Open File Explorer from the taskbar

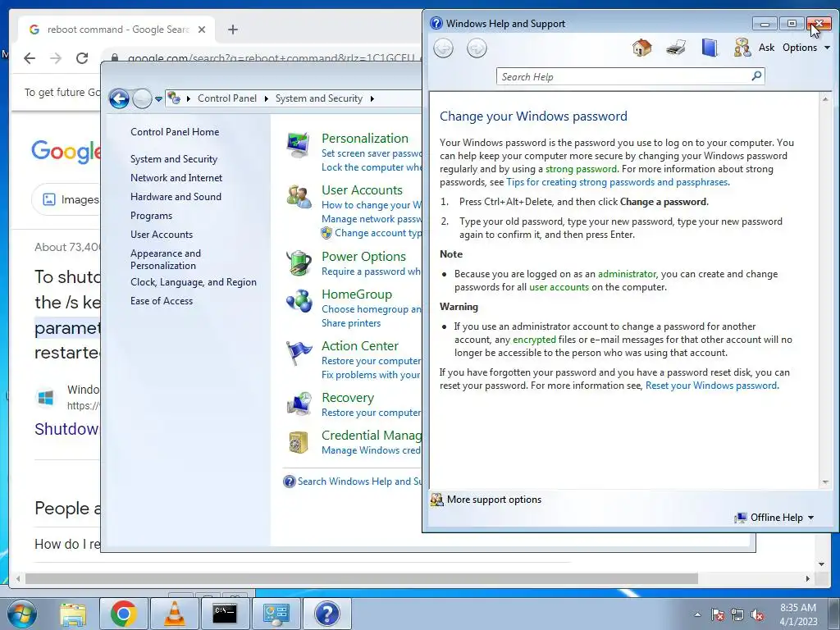73,614
